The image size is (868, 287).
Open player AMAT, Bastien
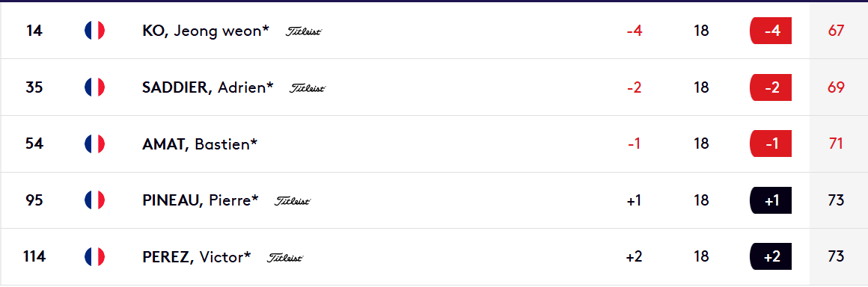pos(200,143)
